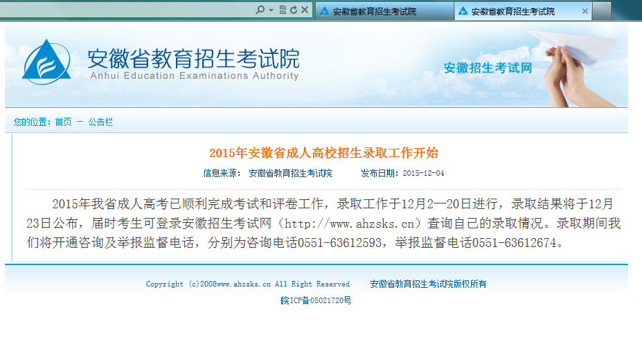Click the blue triangle site logo
The width and height of the screenshot is (642, 364).
(x=46, y=62)
